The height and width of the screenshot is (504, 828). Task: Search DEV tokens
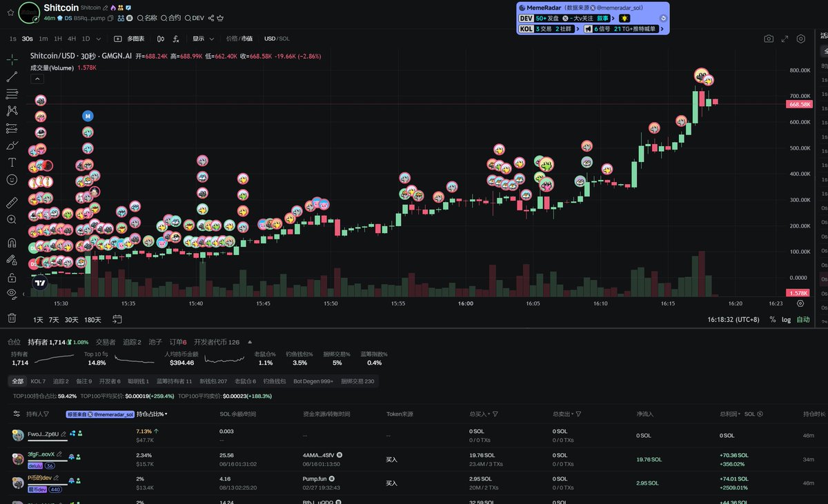pyautogui.click(x=195, y=18)
